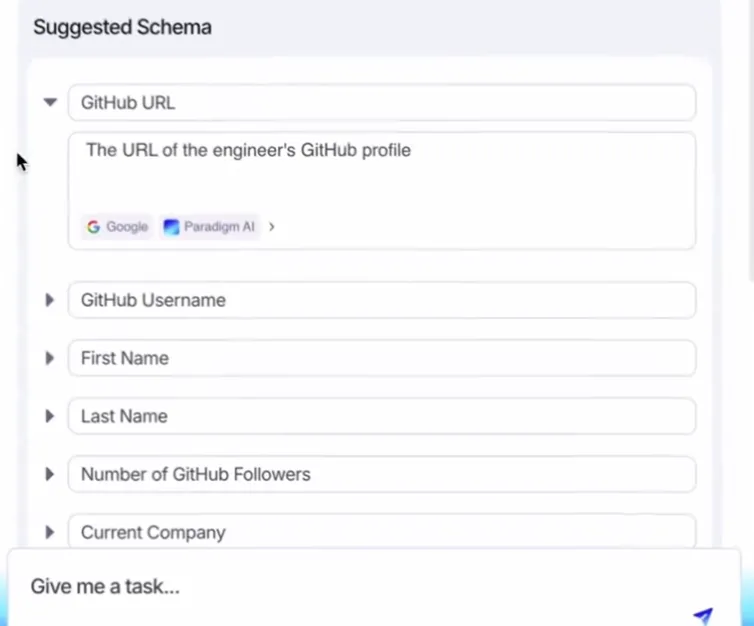Image resolution: width=754 pixels, height=626 pixels.
Task: Edit the GitHub URL name field
Action: [380, 102]
